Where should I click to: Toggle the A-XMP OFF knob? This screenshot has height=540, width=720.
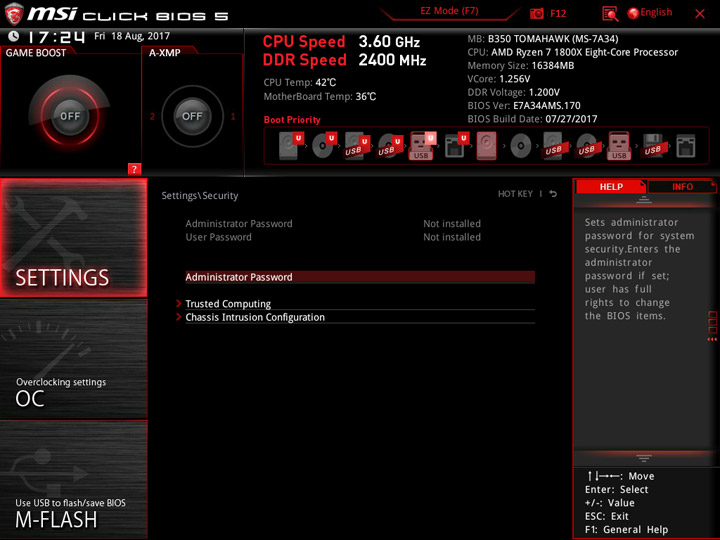(192, 116)
